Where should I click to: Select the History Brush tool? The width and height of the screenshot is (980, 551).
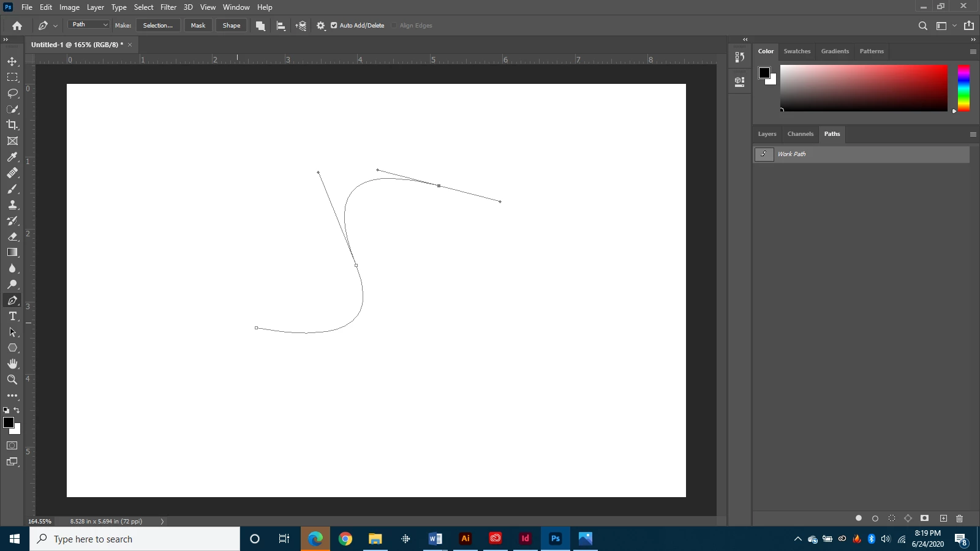coord(12,220)
